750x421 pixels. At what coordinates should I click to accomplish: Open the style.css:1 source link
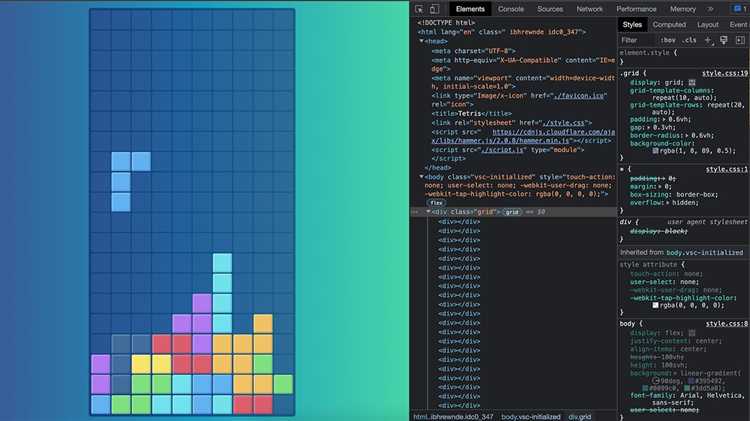[x=727, y=169]
